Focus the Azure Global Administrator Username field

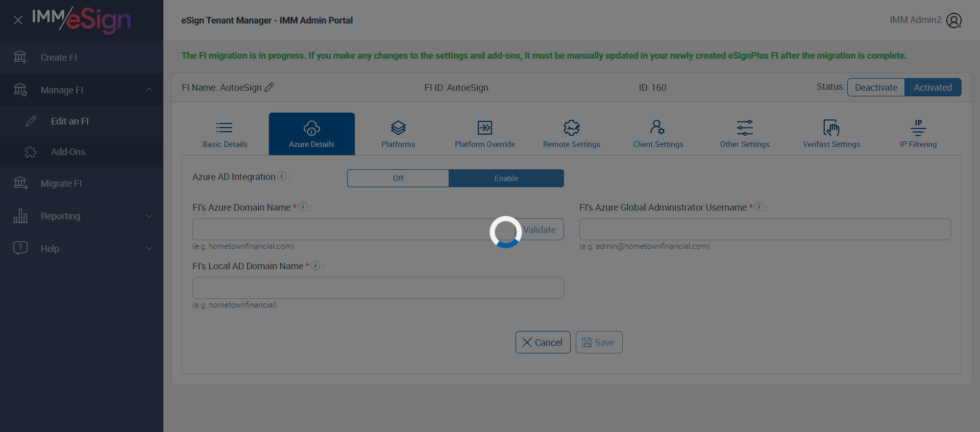765,230
